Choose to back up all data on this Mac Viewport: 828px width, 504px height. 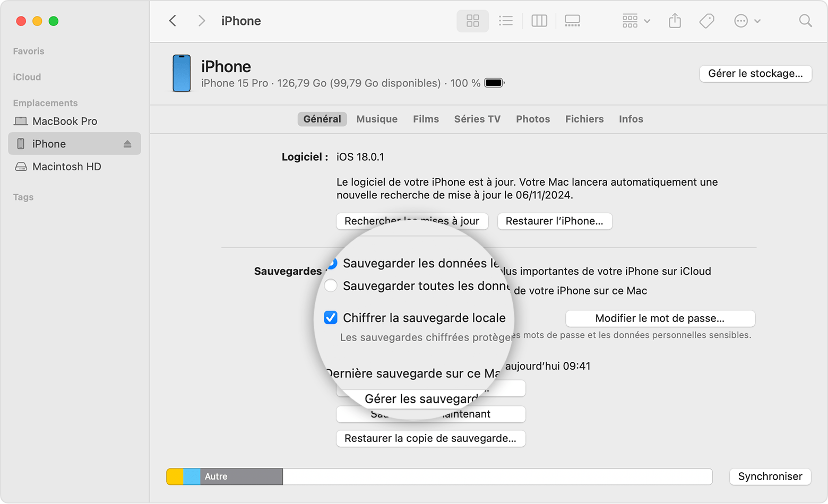[331, 286]
